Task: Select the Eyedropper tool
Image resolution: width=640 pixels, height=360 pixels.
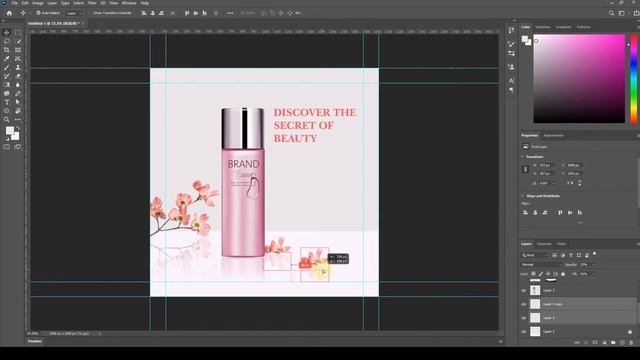Action: (x=7, y=59)
